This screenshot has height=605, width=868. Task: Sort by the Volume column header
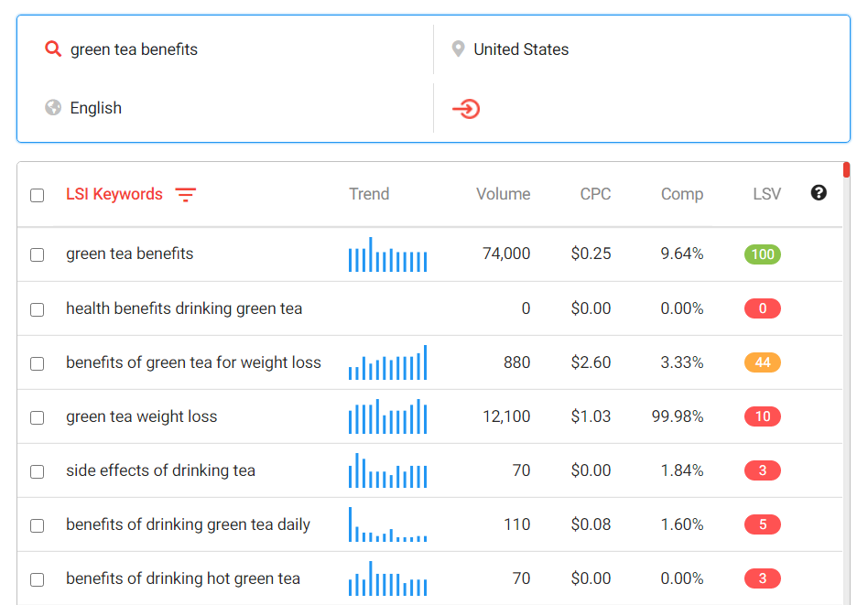pos(503,194)
